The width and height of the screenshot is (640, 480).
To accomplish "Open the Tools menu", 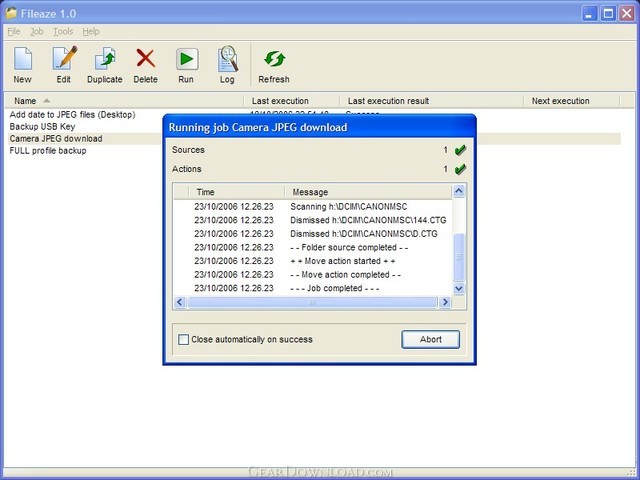I will coord(63,31).
